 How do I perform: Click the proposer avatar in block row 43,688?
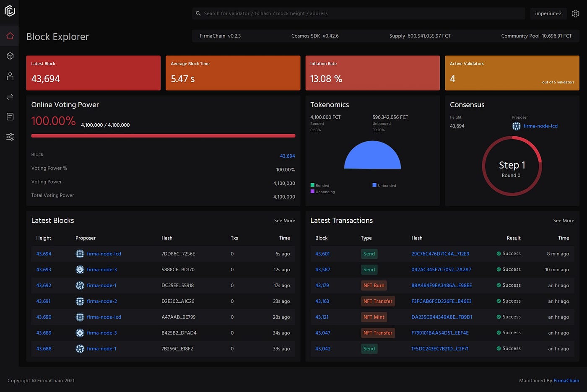click(x=80, y=348)
